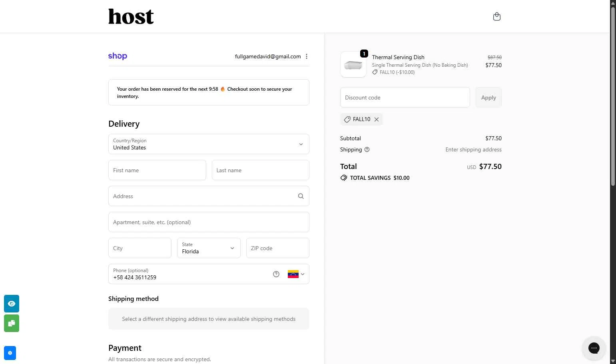Screen dimensions: 616x364
Task: Focus the Address input field
Action: 209,196
